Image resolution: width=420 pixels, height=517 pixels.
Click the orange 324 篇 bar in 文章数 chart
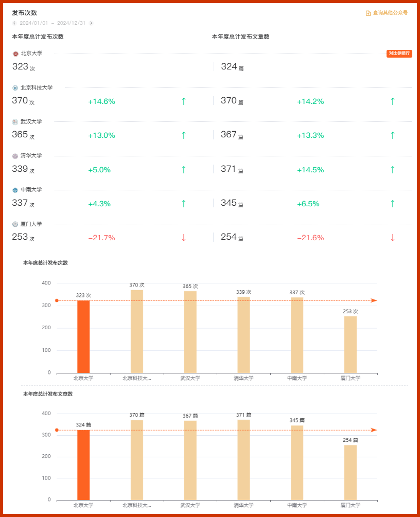pos(83,465)
